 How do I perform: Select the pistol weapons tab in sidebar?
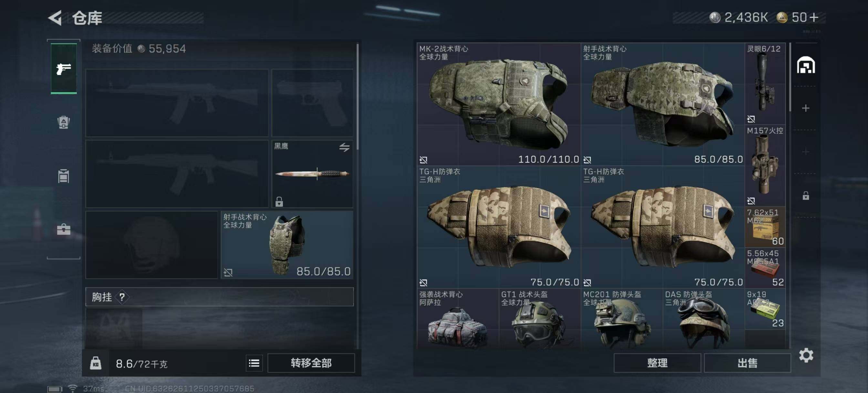click(x=64, y=69)
